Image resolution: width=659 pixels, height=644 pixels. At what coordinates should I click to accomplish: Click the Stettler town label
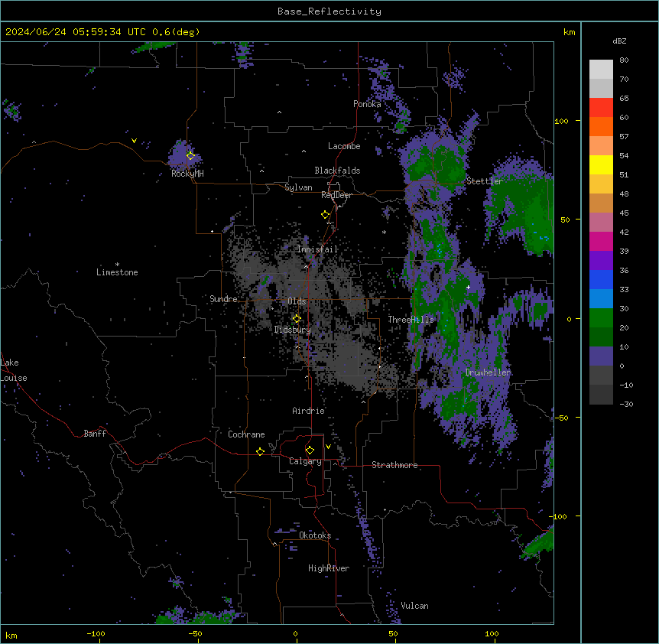coord(485,181)
